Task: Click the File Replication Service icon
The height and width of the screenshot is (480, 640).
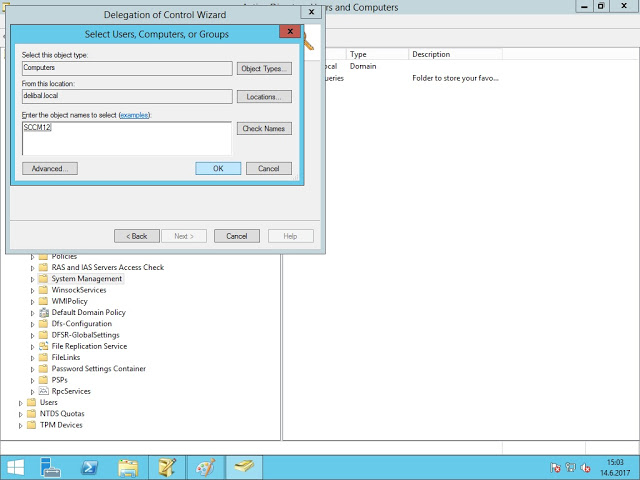Action: [x=43, y=346]
